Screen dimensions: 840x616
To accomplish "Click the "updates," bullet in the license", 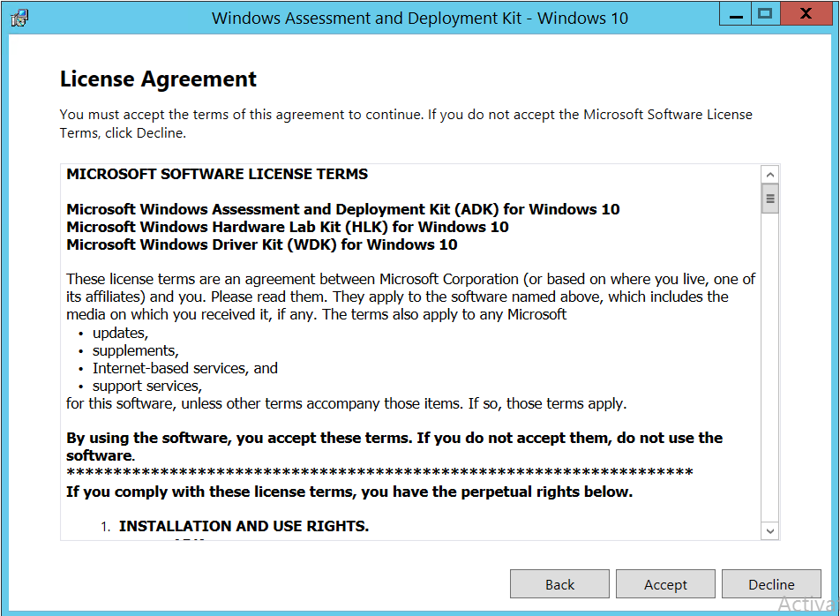I will 120,334.
